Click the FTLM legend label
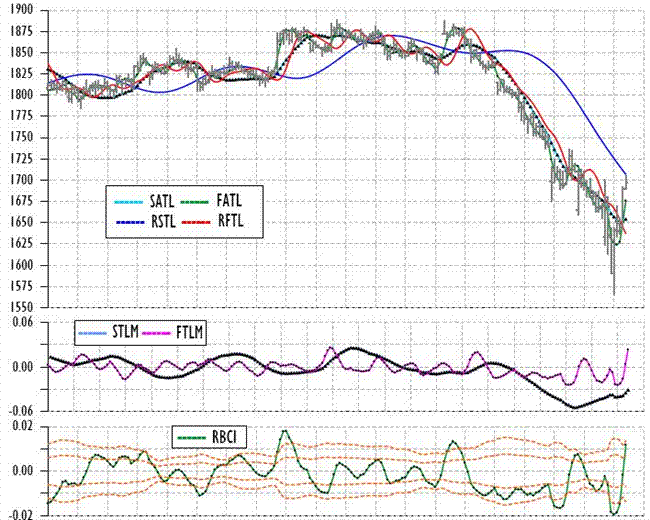Image resolution: width=650 pixels, height=520 pixels. pos(190,332)
